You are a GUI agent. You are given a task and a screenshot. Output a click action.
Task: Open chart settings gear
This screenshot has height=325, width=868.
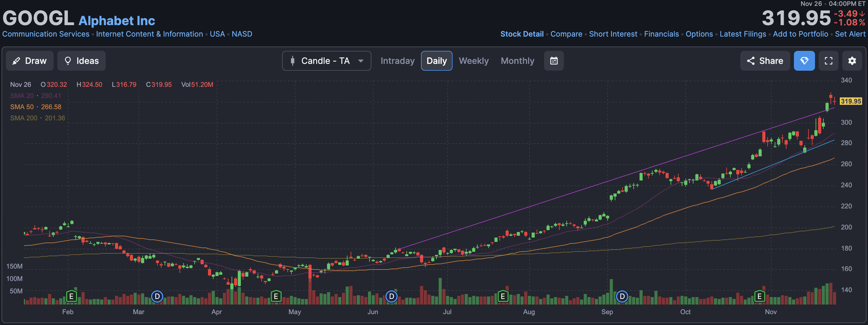coord(852,61)
